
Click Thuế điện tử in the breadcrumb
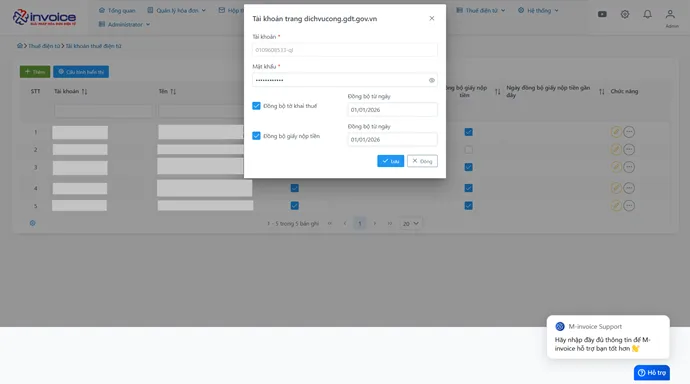point(44,46)
